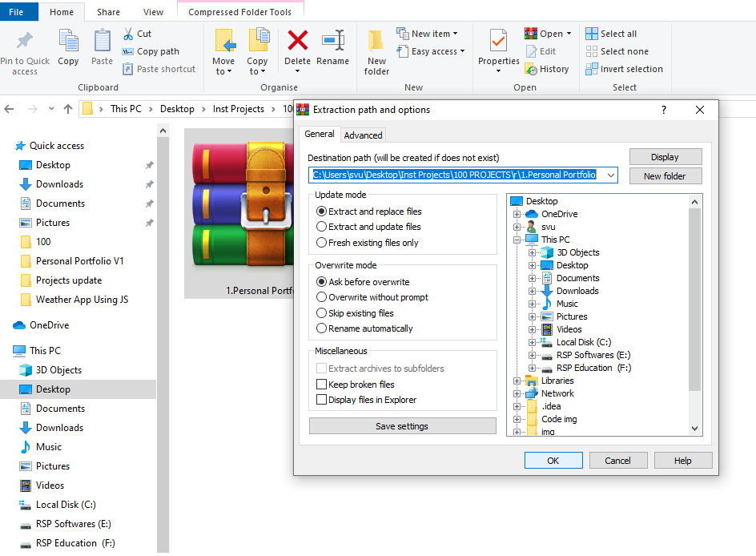The image size is (756, 556).
Task: Open destination path dropdown arrow
Action: tap(611, 175)
